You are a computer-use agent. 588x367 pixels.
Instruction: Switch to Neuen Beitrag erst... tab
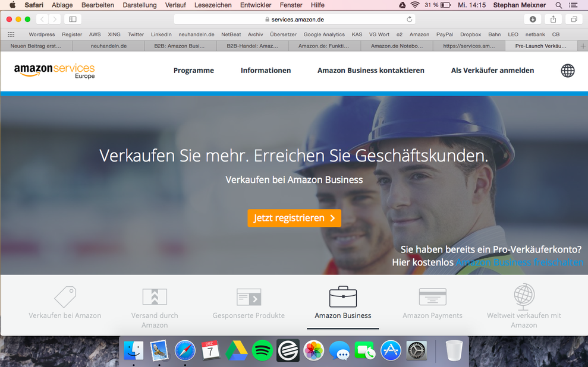[x=36, y=46]
